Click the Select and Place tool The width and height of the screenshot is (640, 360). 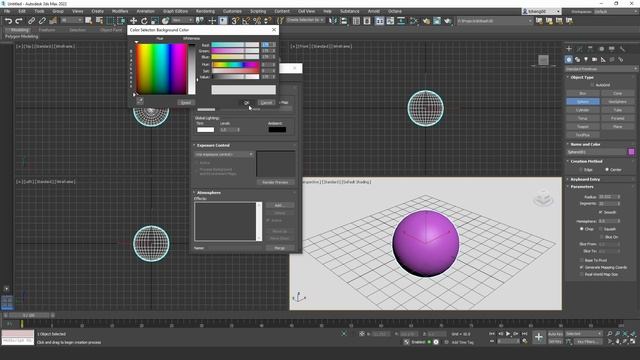[x=165, y=20]
